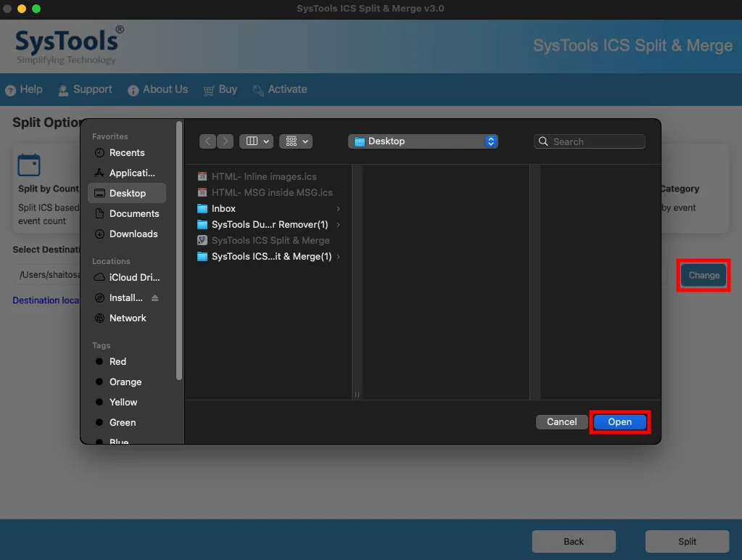The image size is (742, 560).
Task: Eject the Install volume
Action: point(155,297)
